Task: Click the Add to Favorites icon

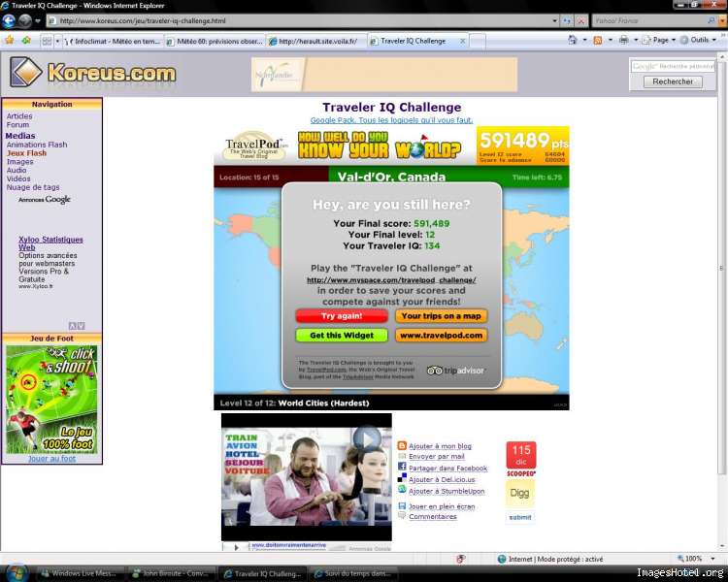Action: click(x=26, y=41)
